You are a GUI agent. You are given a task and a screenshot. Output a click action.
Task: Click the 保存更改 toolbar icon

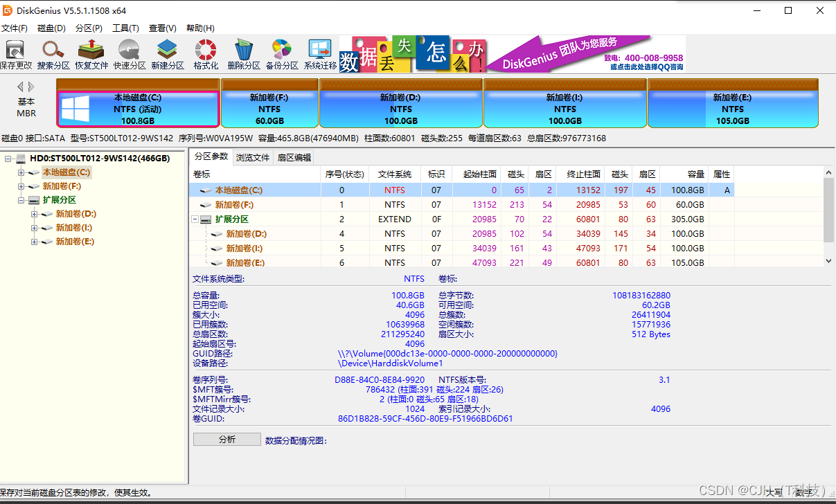click(x=15, y=54)
